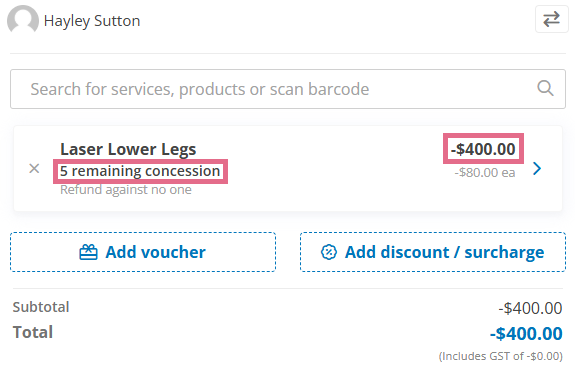Screen dimensions: 575x368
Task: Click Add discount / surcharge text
Action: 444,252
